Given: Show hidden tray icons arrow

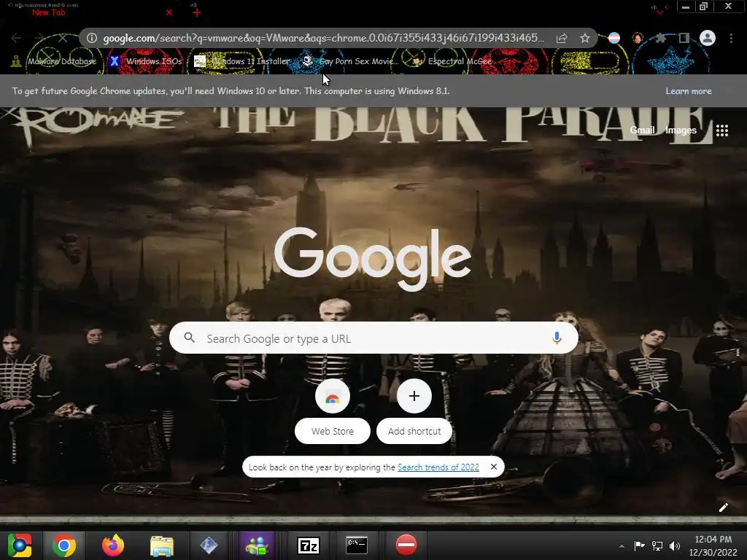Looking at the screenshot, I should pyautogui.click(x=622, y=545).
